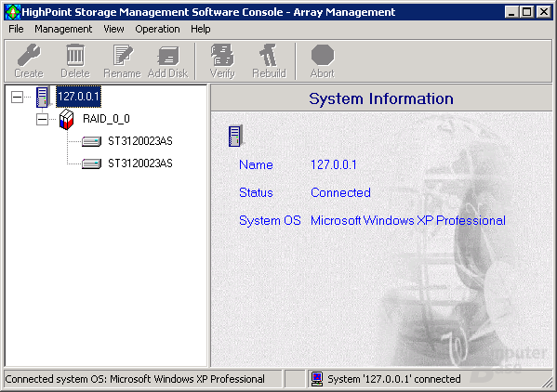Collapse the 127.0.0.1 tree node
Viewport: 557px width, 392px height.
click(x=17, y=97)
